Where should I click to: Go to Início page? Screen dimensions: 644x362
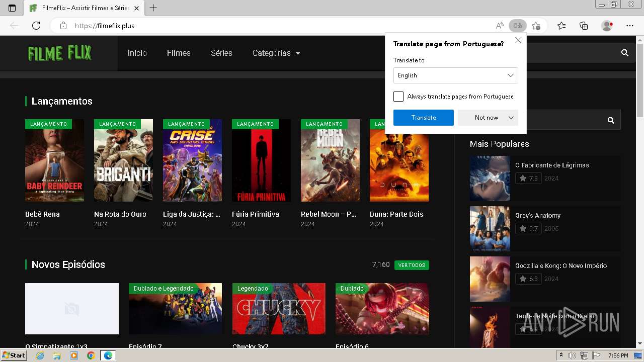[x=137, y=53]
